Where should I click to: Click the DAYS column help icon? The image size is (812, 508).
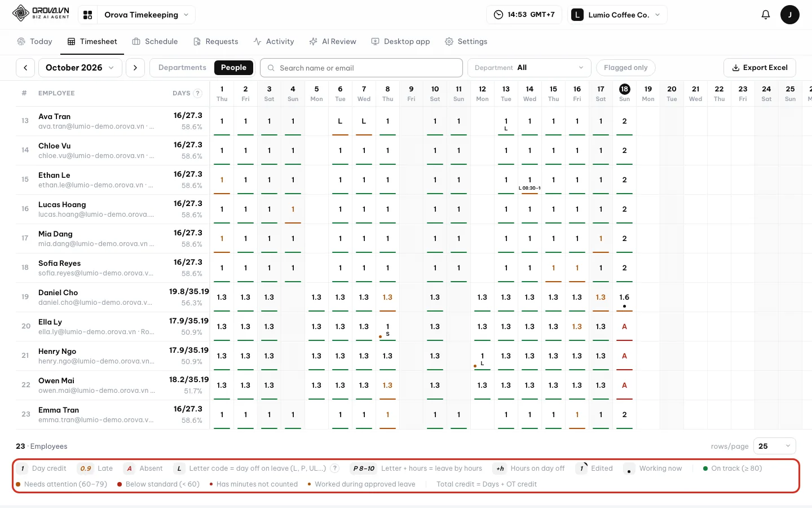(x=197, y=93)
